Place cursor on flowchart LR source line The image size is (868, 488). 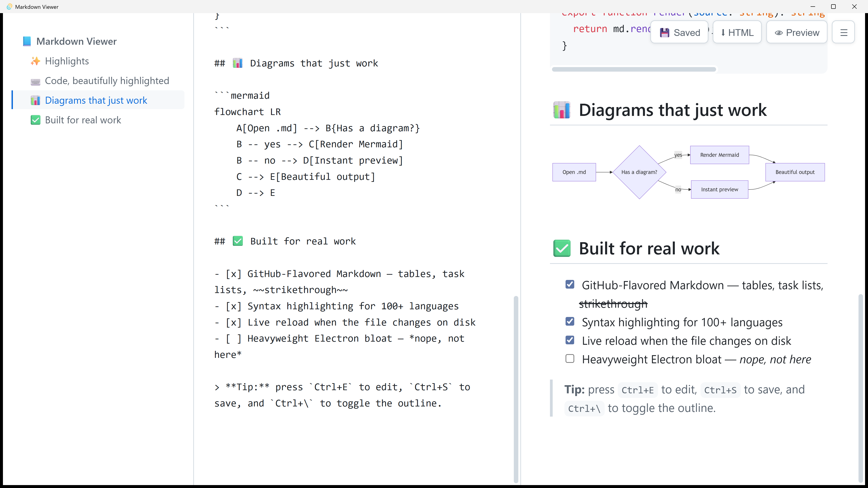coord(247,112)
